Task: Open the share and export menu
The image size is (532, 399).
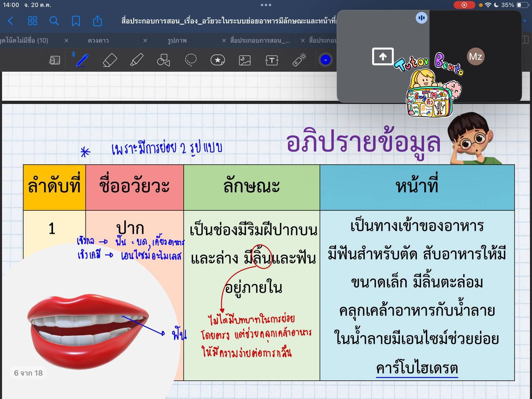Action: click(x=97, y=21)
